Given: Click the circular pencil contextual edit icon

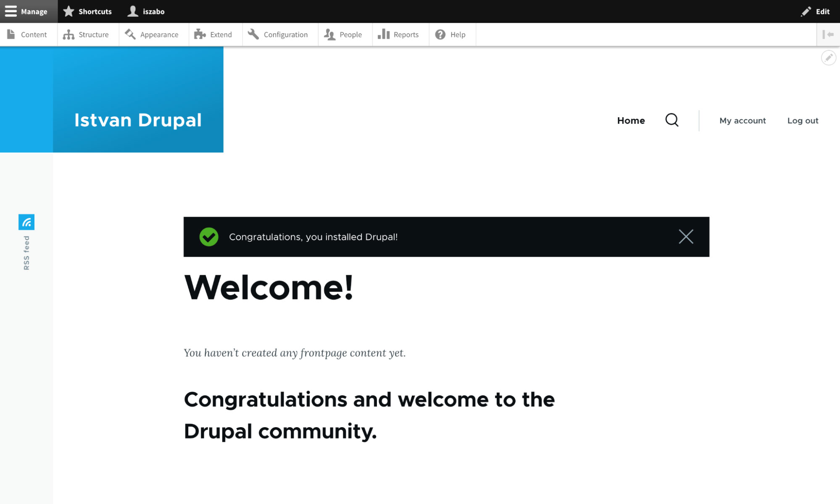Looking at the screenshot, I should point(829,58).
